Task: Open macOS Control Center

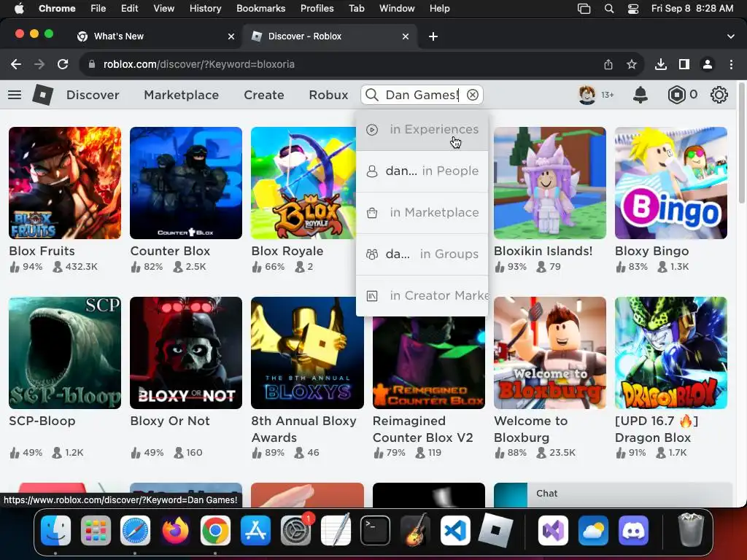Action: coord(632,9)
